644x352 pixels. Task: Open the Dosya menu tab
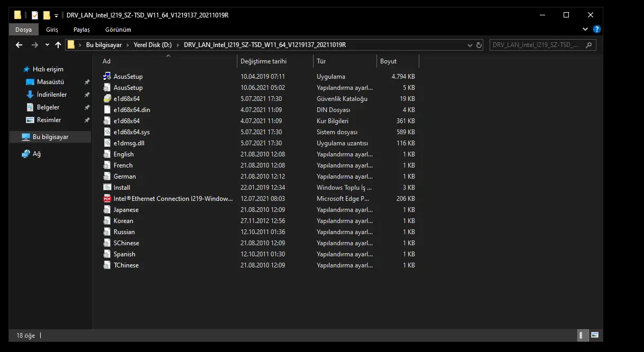23,30
